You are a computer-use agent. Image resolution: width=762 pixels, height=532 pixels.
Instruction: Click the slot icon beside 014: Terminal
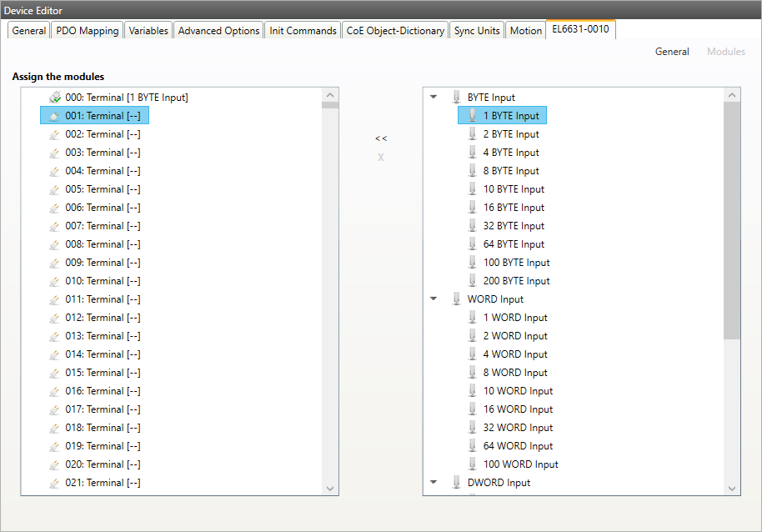(54, 354)
